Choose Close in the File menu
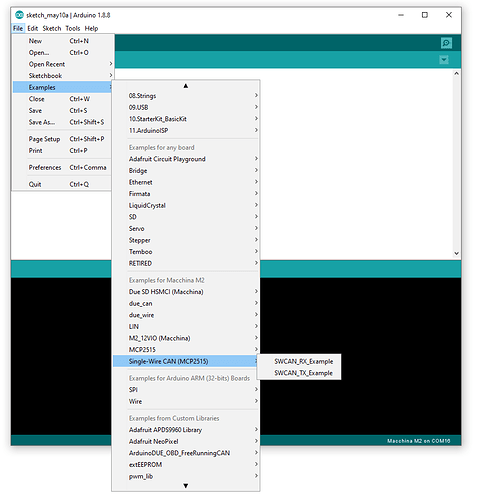The image size is (499, 499). click(62, 99)
